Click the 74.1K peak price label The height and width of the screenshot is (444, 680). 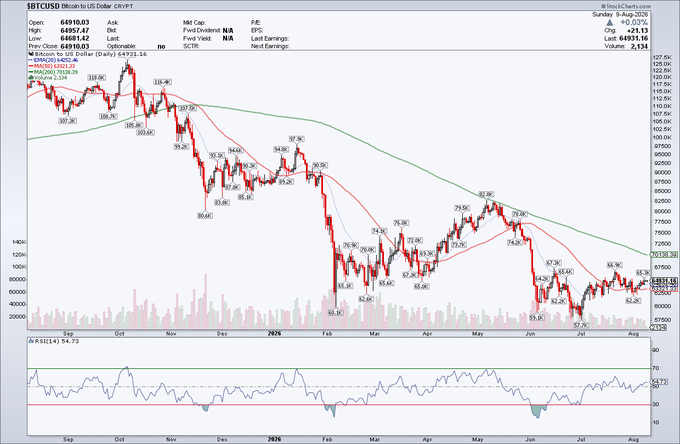[379, 231]
